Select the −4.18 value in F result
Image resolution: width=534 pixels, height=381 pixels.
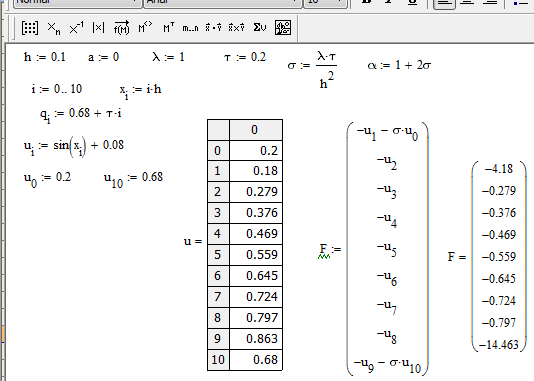click(499, 169)
